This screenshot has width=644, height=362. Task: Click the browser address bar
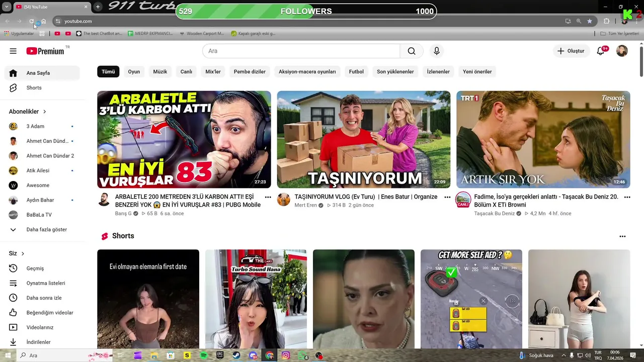[307, 21]
